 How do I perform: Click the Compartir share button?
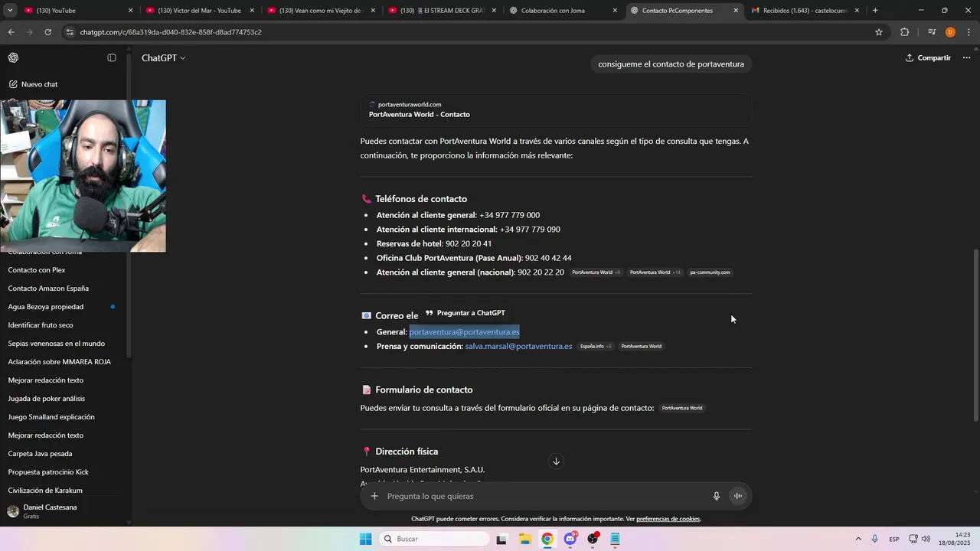pos(928,58)
